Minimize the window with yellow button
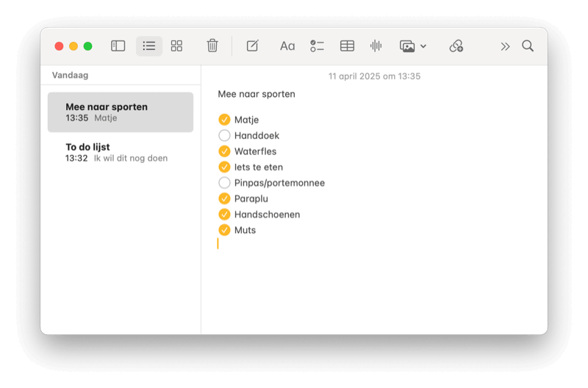 [x=73, y=46]
